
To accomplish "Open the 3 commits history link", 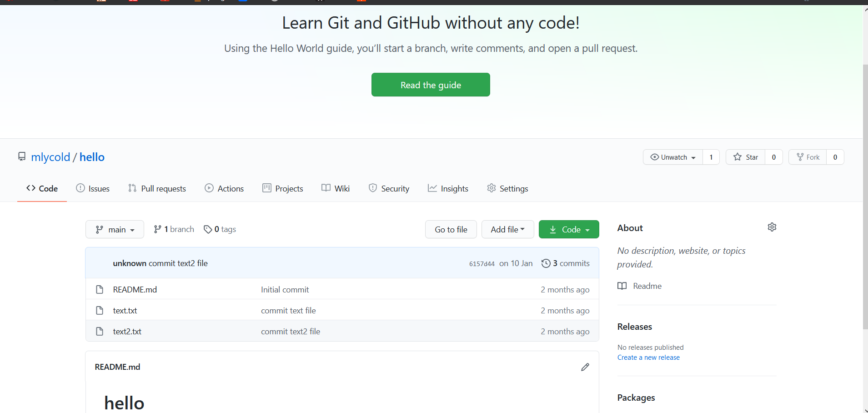I will [x=566, y=263].
